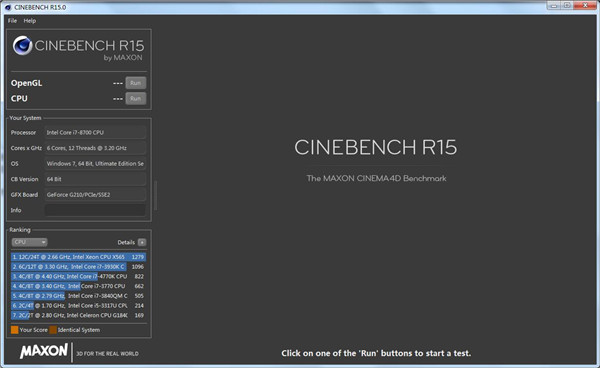600x368 pixels.
Task: Select ranking entry Intel Core i7-3930K
Action: point(78,267)
